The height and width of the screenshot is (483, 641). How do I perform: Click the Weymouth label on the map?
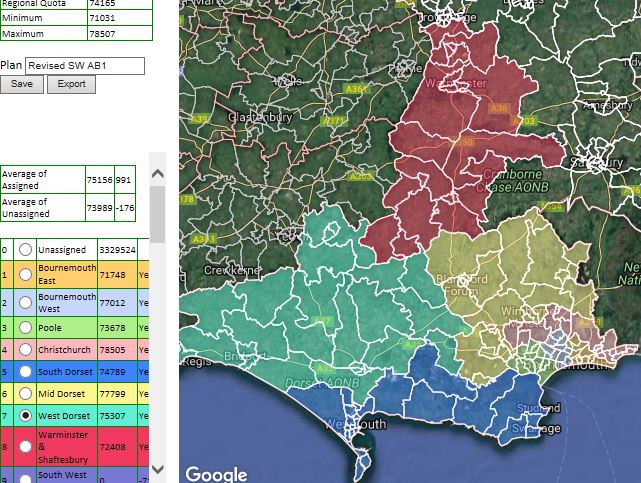click(x=356, y=425)
